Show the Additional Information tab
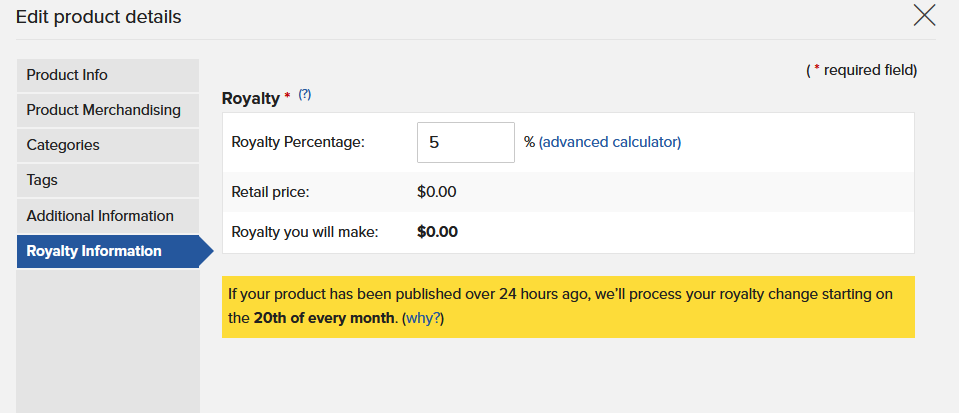Image resolution: width=959 pixels, height=413 pixels. (108, 216)
